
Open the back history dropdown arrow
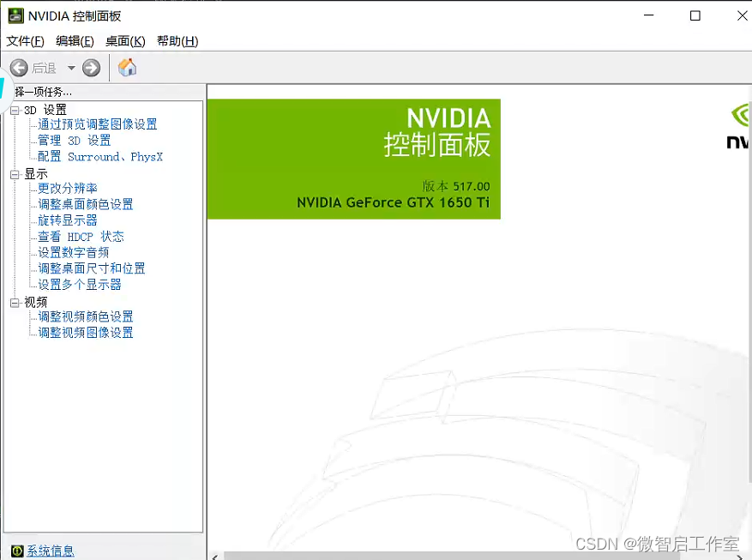pyautogui.click(x=71, y=68)
